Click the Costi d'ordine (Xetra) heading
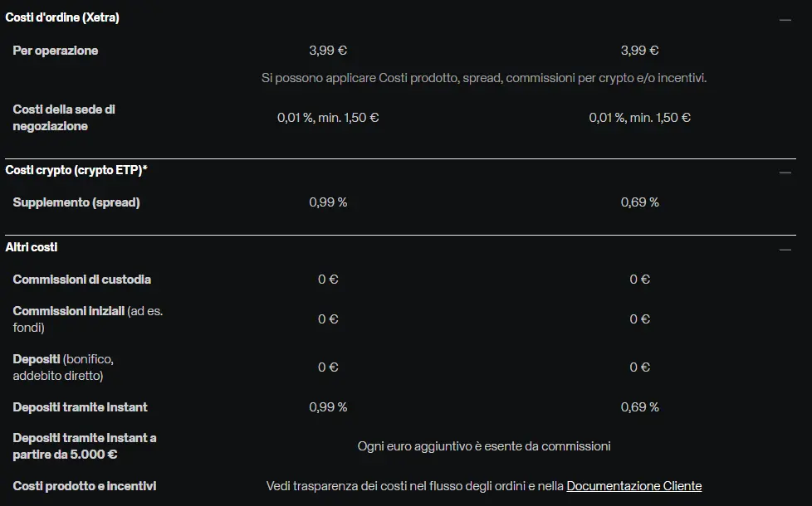The width and height of the screenshot is (812, 506). coord(62,17)
